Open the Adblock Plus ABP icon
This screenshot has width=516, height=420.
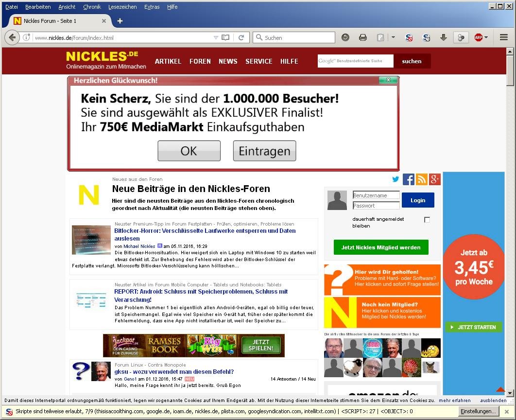pyautogui.click(x=478, y=37)
